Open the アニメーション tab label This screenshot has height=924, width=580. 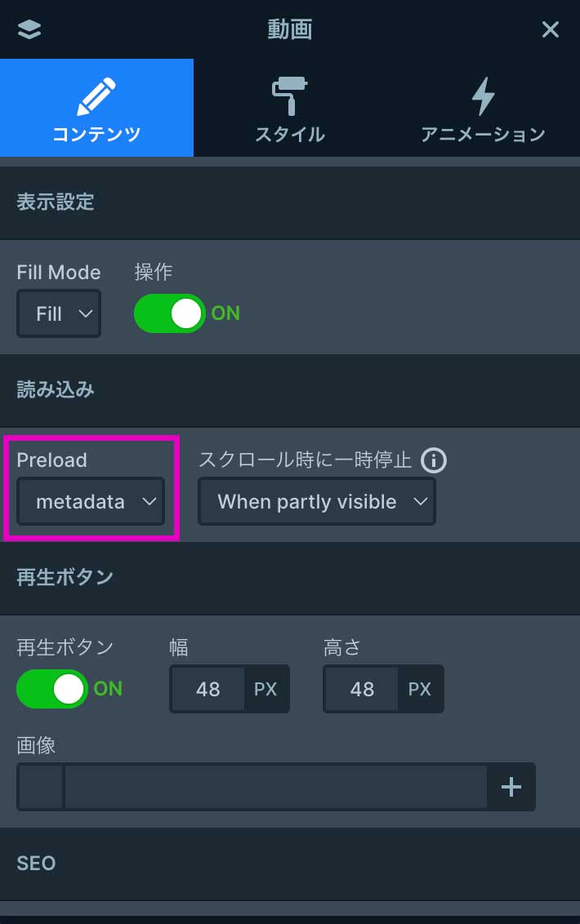483,135
